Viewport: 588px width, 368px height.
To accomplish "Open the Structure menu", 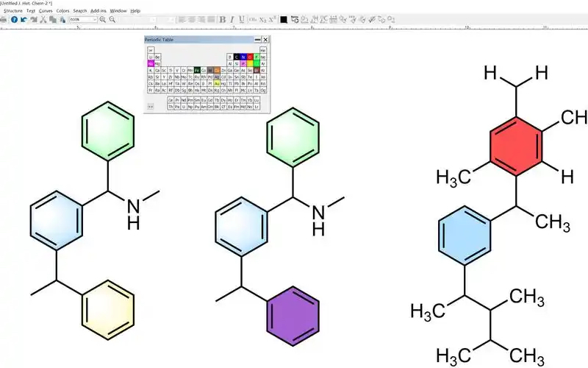I will [12, 11].
